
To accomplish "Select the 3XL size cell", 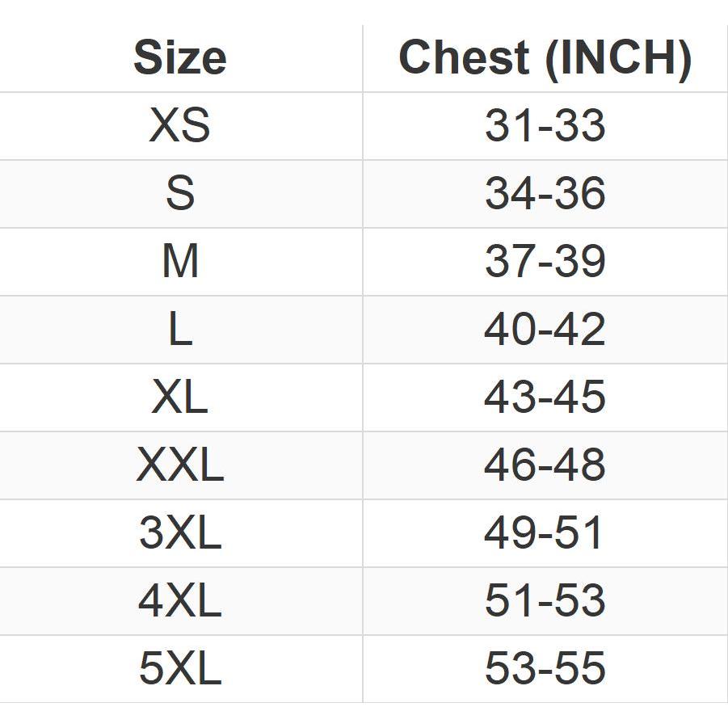I will [x=179, y=533].
